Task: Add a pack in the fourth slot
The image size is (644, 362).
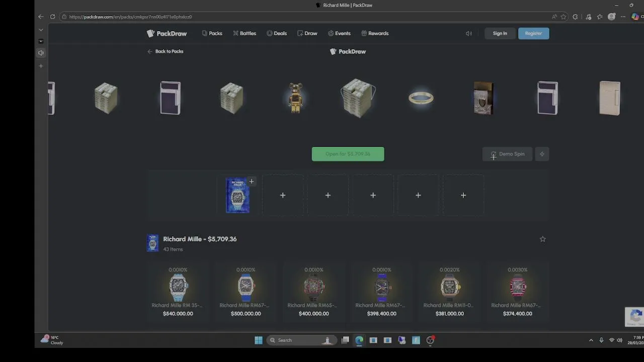Action: coord(373,195)
